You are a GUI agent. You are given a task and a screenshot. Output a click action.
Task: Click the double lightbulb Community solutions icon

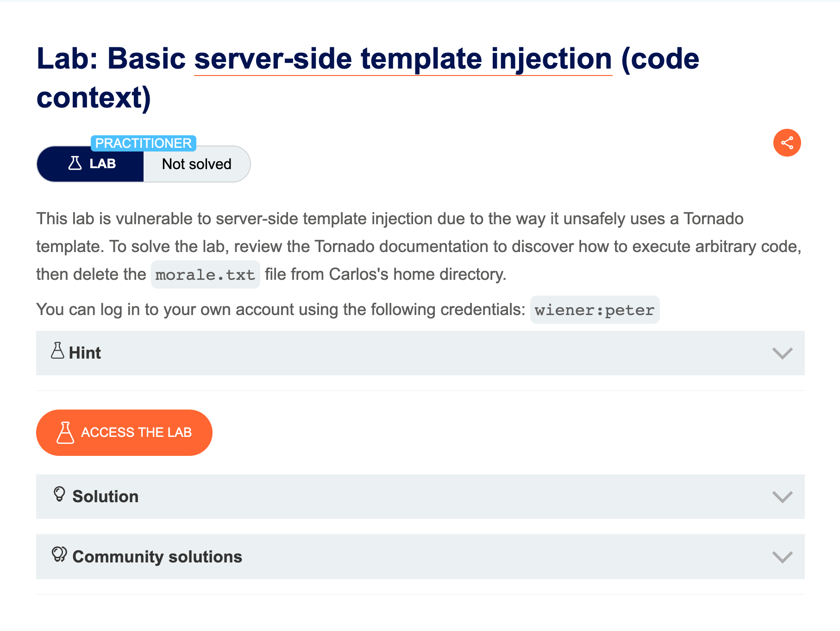[59, 555]
